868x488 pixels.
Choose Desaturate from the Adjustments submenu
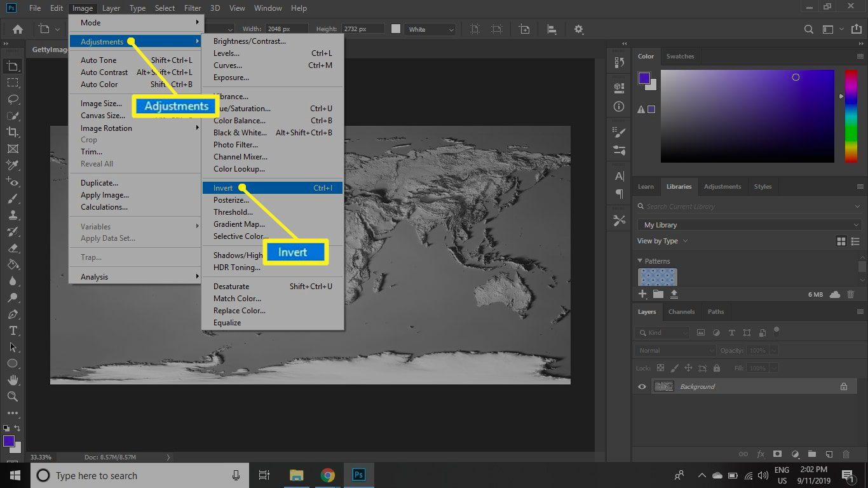tap(273, 287)
